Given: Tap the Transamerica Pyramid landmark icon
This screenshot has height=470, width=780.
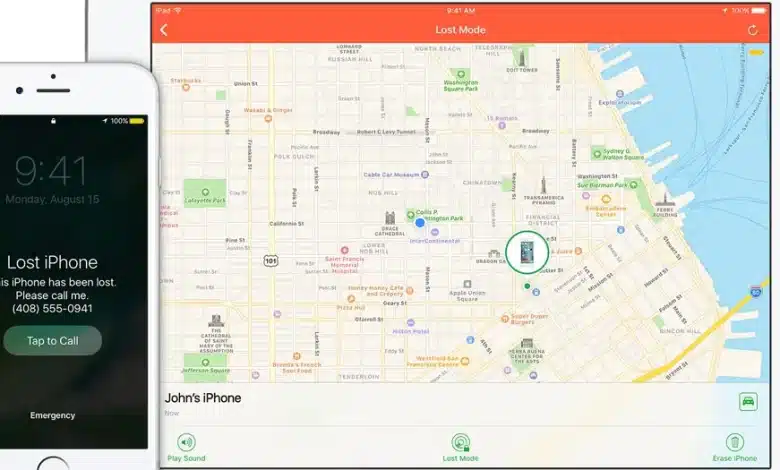Looking at the screenshot, I should 543,186.
